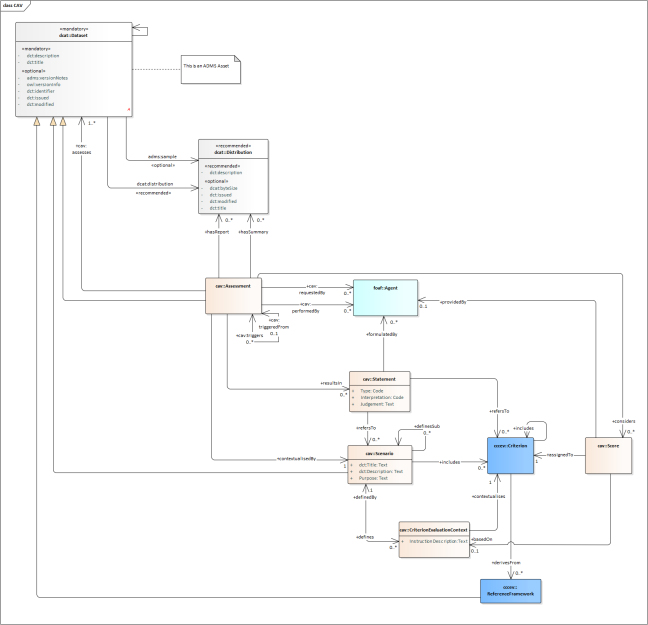
Task: Click the 'dct:Description: Text' attribute in Scenario
Action: click(381, 471)
